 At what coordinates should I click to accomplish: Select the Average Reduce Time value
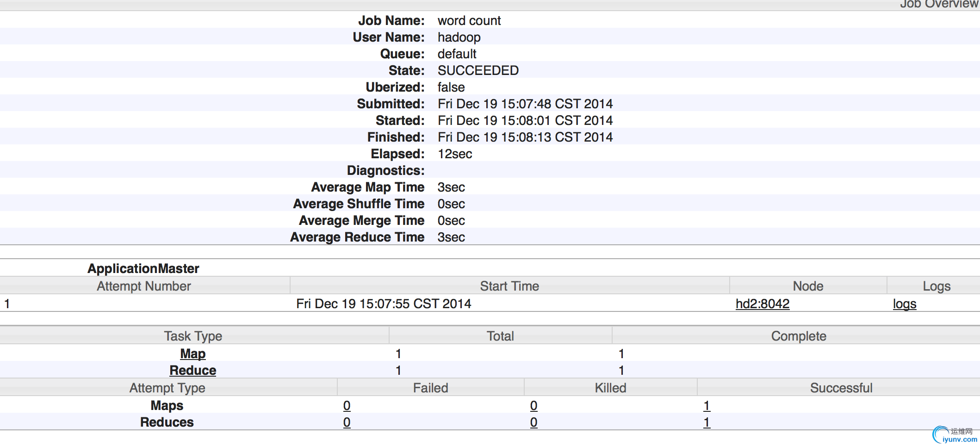click(x=451, y=237)
